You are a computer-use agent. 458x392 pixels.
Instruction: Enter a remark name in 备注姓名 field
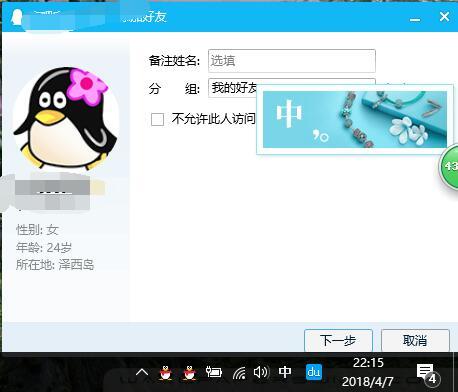tap(292, 61)
